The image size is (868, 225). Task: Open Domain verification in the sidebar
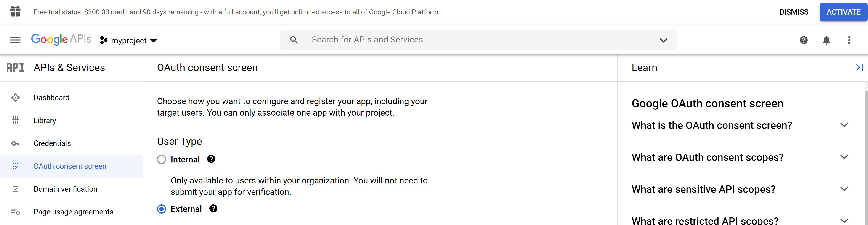click(72, 189)
